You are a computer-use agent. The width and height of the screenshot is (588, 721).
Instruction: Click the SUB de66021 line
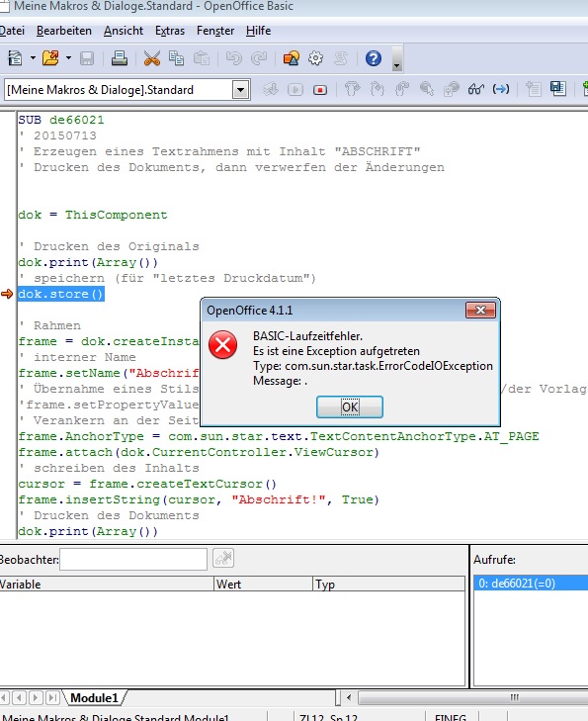[61, 120]
